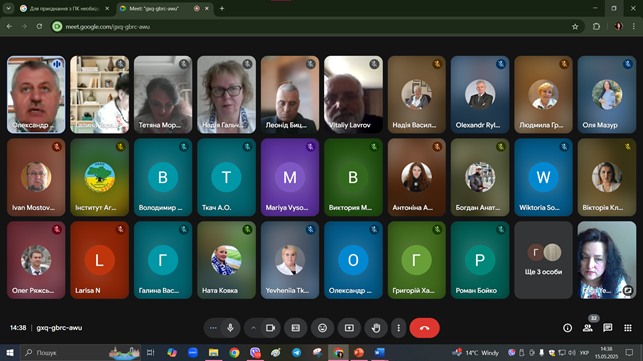Open more options three-dot menu
643x361 pixels.
(x=398, y=328)
